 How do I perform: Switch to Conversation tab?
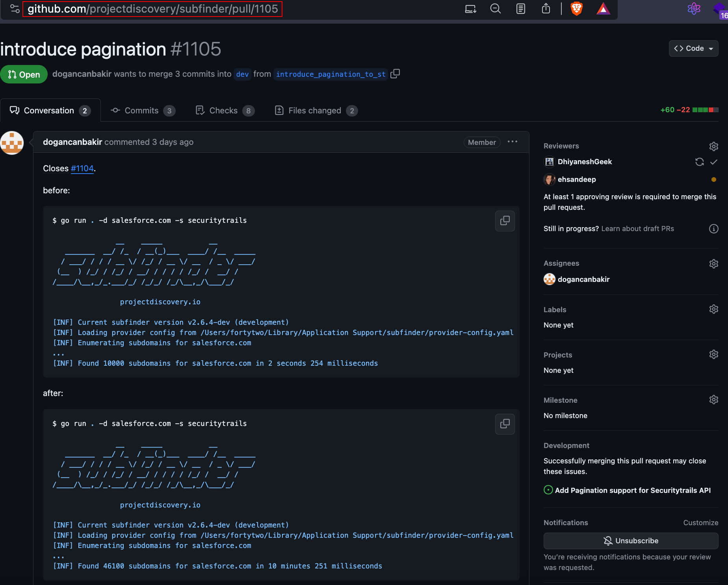[50, 111]
